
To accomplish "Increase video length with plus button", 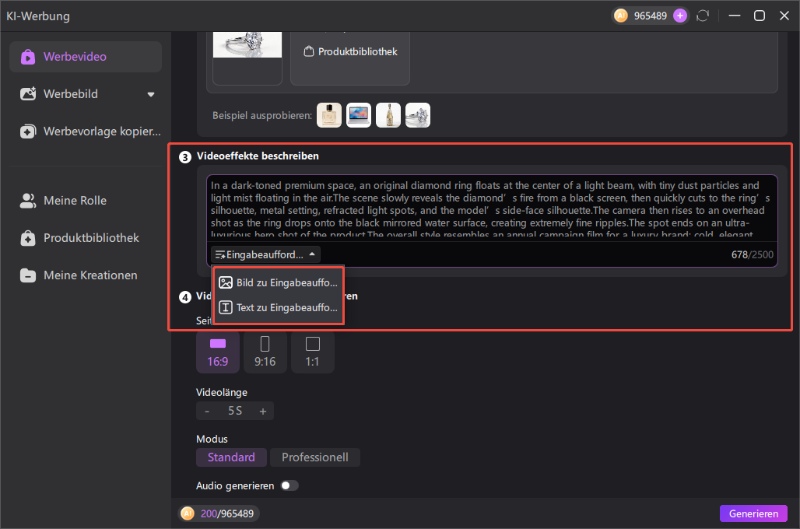I will coord(263,411).
